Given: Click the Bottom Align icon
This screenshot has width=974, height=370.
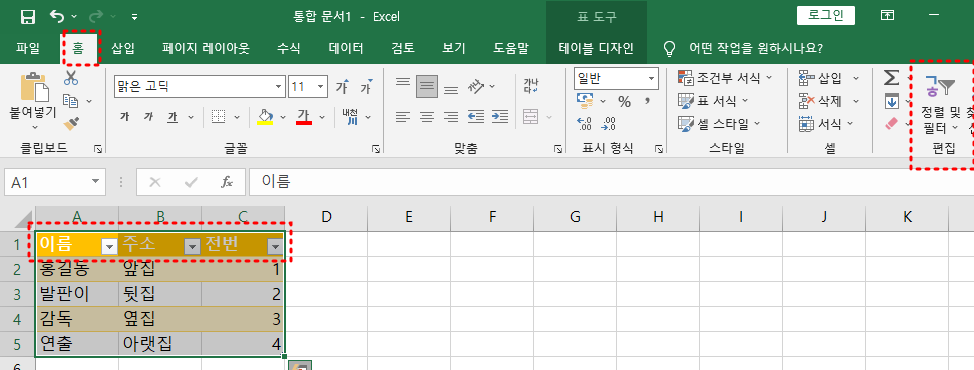Looking at the screenshot, I should (451, 89).
